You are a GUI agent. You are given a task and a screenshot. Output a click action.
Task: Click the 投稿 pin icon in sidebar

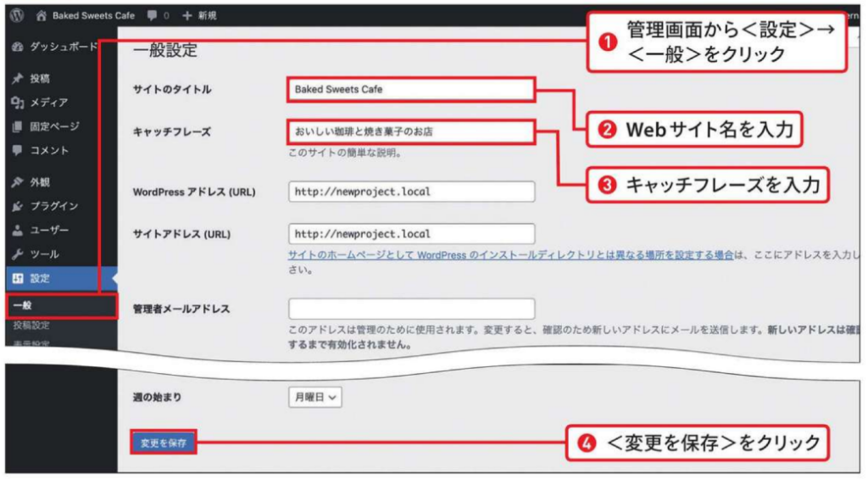pos(17,79)
